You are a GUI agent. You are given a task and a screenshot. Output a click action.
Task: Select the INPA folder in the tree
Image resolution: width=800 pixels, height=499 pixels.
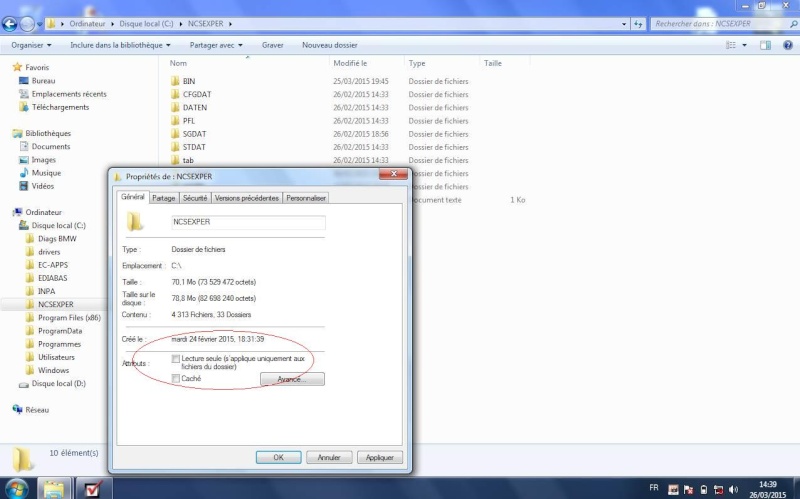click(x=46, y=291)
